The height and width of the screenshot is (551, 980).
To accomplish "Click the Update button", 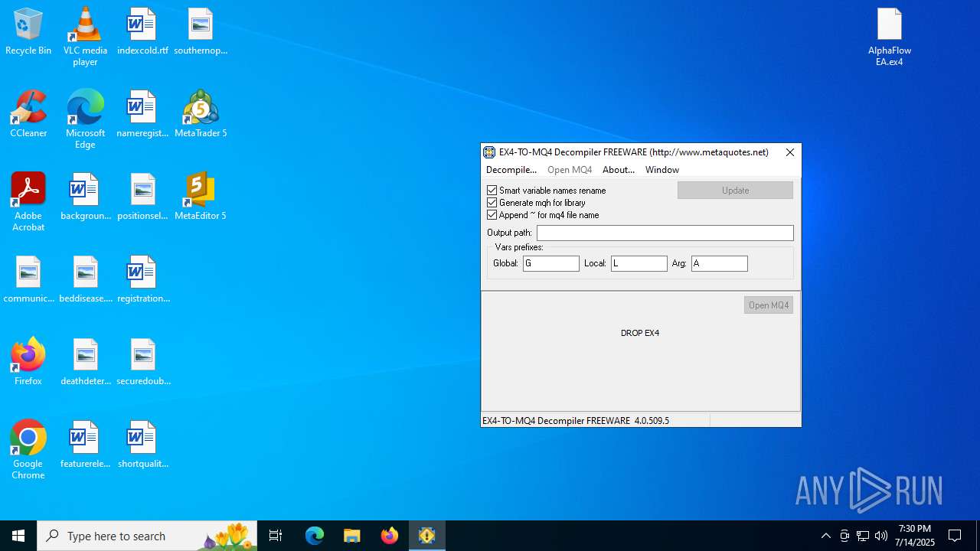I will pos(735,191).
